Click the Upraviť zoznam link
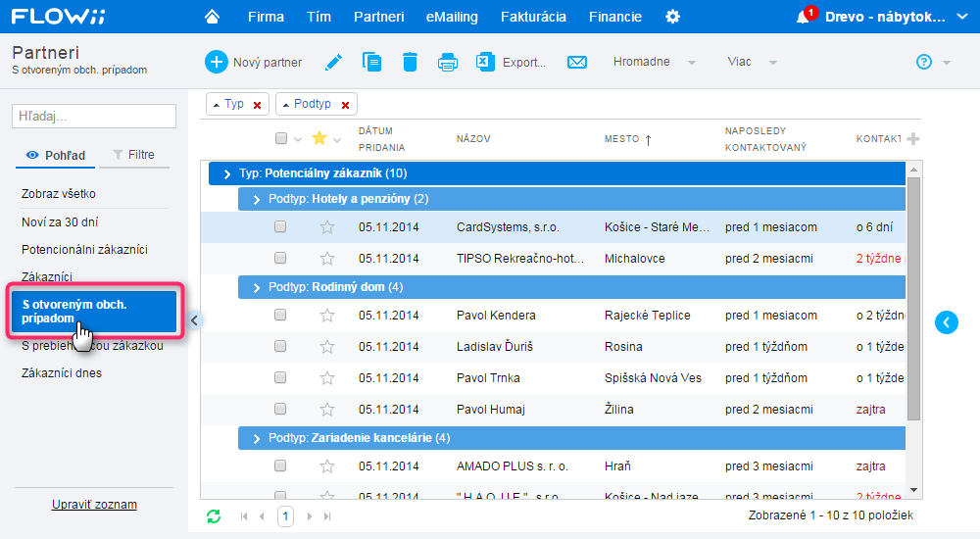This screenshot has width=980, height=539. tap(94, 505)
